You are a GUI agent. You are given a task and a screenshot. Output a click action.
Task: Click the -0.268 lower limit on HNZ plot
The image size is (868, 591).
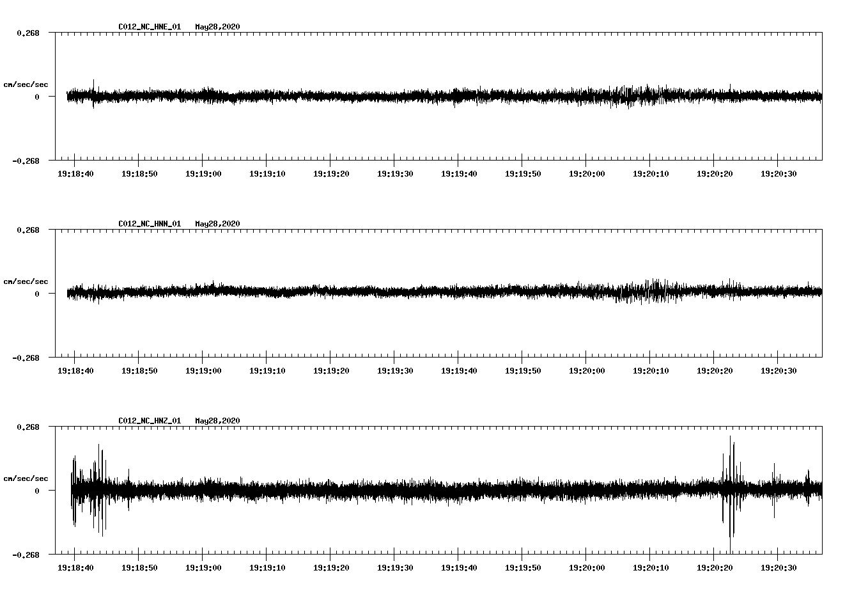pos(26,555)
